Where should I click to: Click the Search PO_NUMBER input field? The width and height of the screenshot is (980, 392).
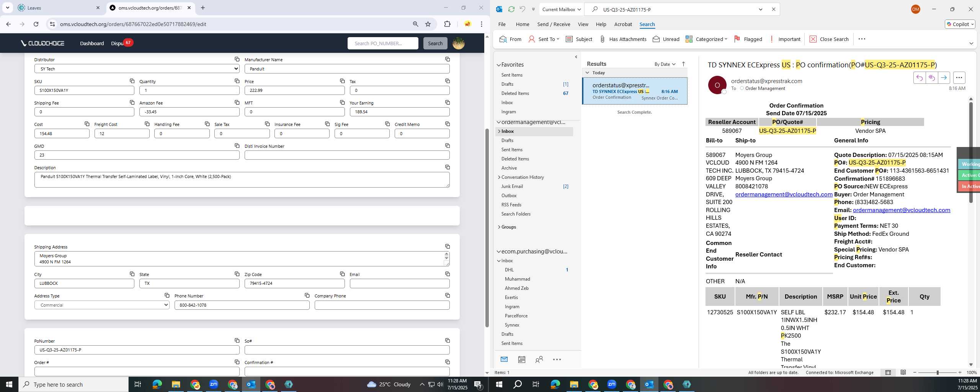(x=383, y=43)
